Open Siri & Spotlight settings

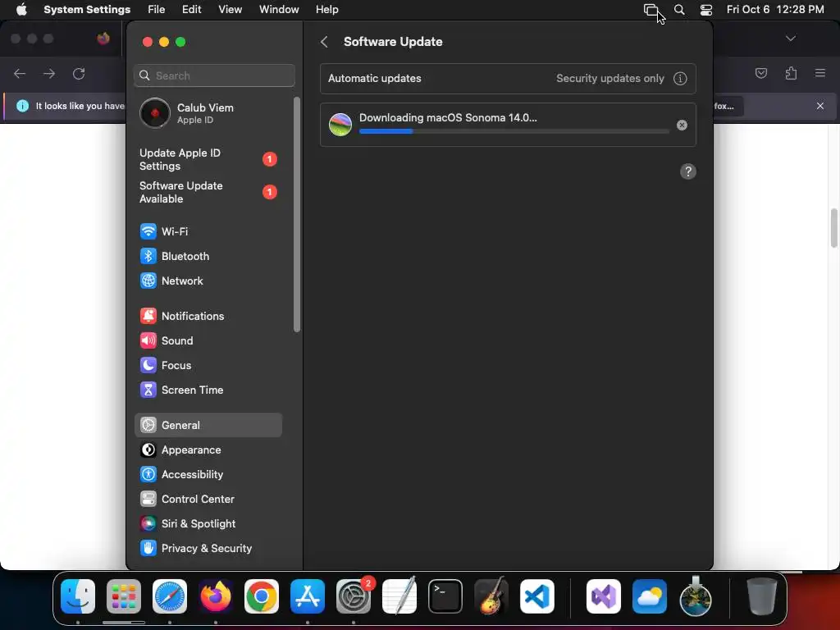click(x=208, y=524)
